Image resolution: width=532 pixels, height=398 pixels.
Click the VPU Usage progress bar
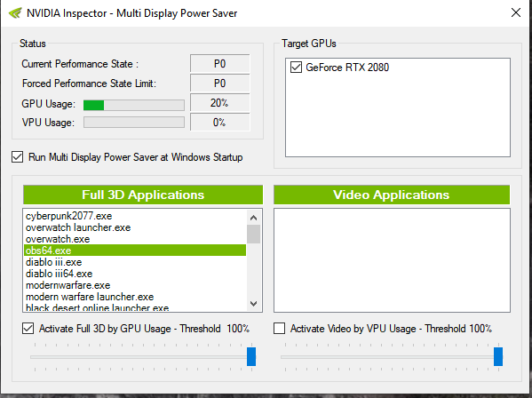pyautogui.click(x=134, y=122)
